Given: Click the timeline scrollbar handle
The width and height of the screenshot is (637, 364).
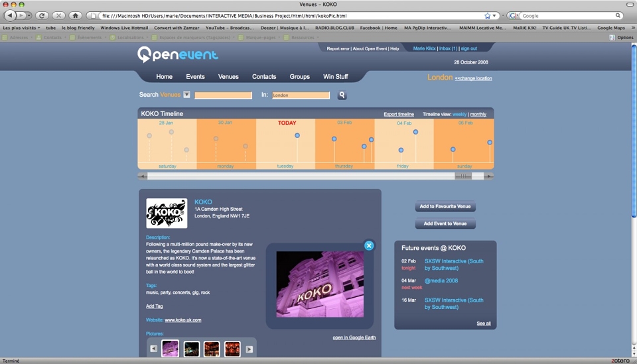Looking at the screenshot, I should (x=464, y=176).
